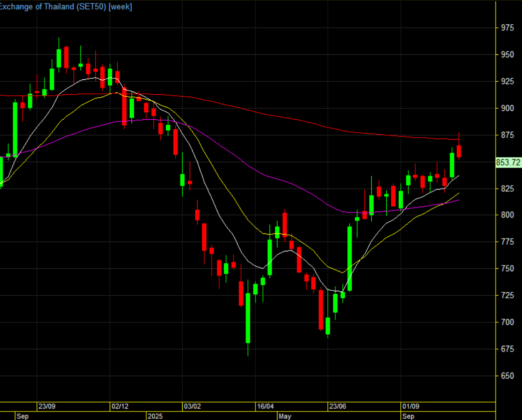Click the 825 price axis label
This screenshot has width=522, height=420.
[x=508, y=189]
